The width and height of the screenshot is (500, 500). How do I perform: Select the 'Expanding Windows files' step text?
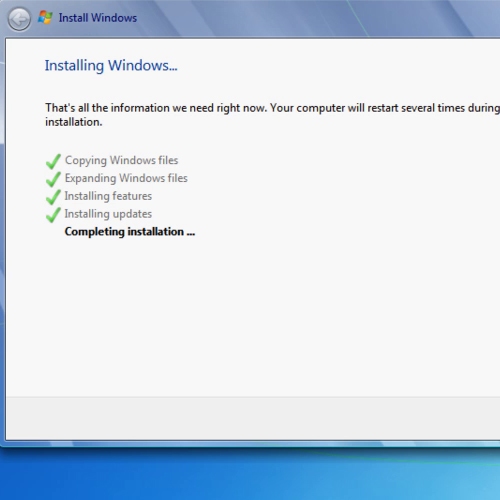pos(126,178)
